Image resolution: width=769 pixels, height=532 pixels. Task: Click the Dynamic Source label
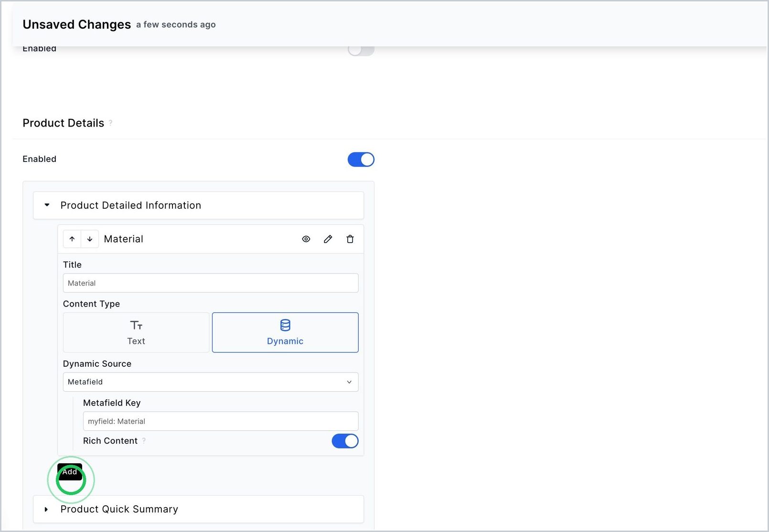pyautogui.click(x=97, y=363)
